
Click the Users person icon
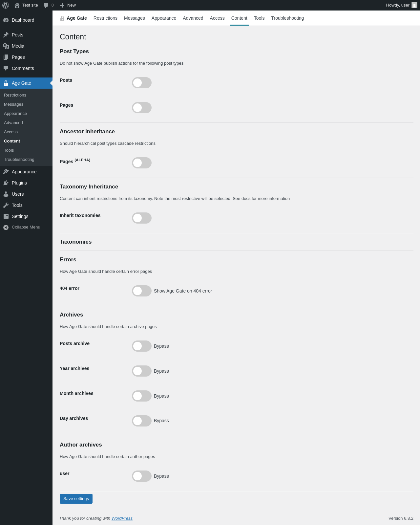[6, 194]
